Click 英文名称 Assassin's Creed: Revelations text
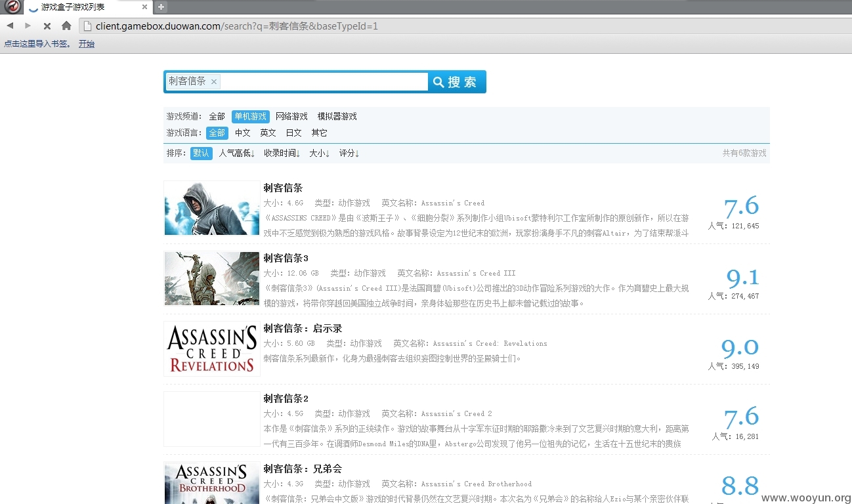The width and height of the screenshot is (852, 504). click(470, 343)
